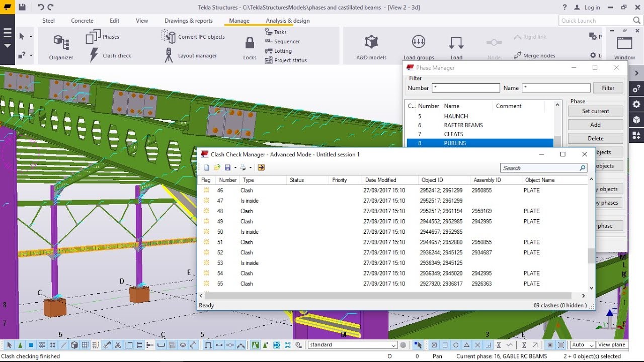This screenshot has width=644, height=362.
Task: Click the search magnifier in Clash Check Manager
Action: click(x=583, y=168)
